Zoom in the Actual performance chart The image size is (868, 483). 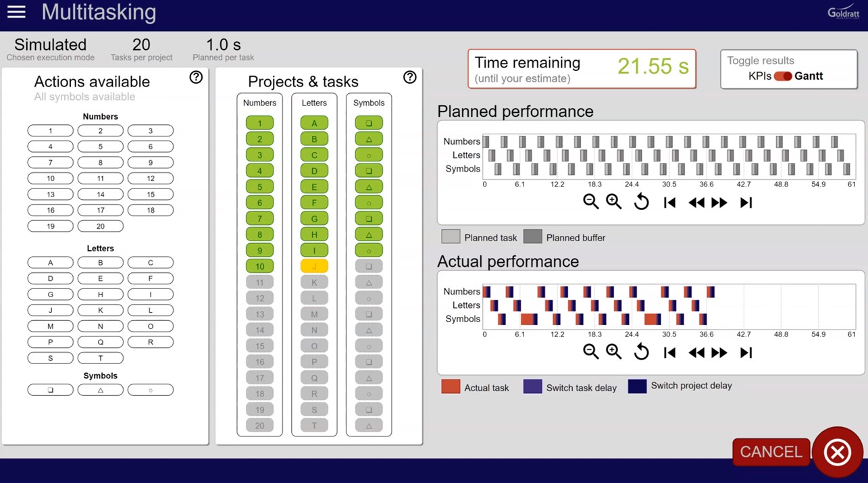point(613,352)
